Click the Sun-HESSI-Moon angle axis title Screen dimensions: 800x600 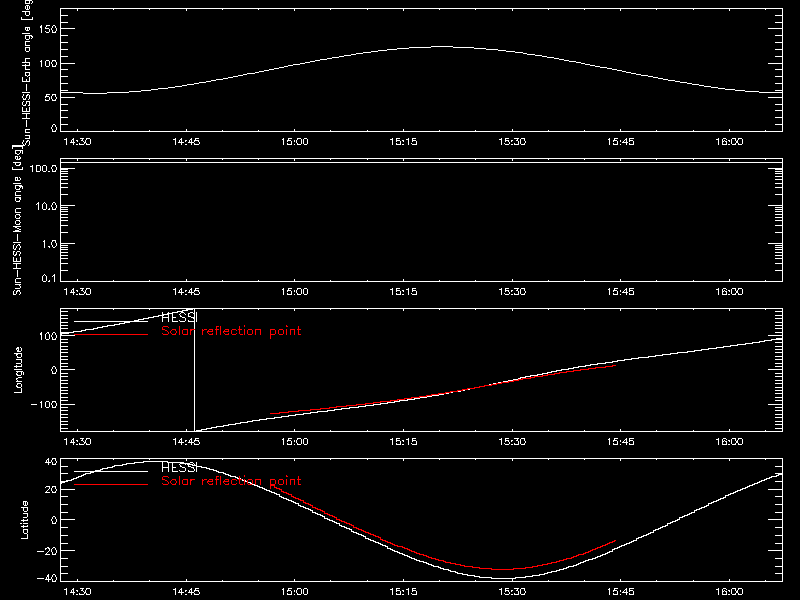(17, 220)
